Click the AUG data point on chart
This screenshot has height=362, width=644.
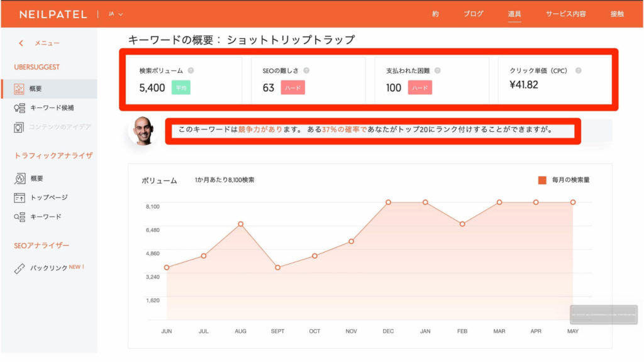(240, 224)
